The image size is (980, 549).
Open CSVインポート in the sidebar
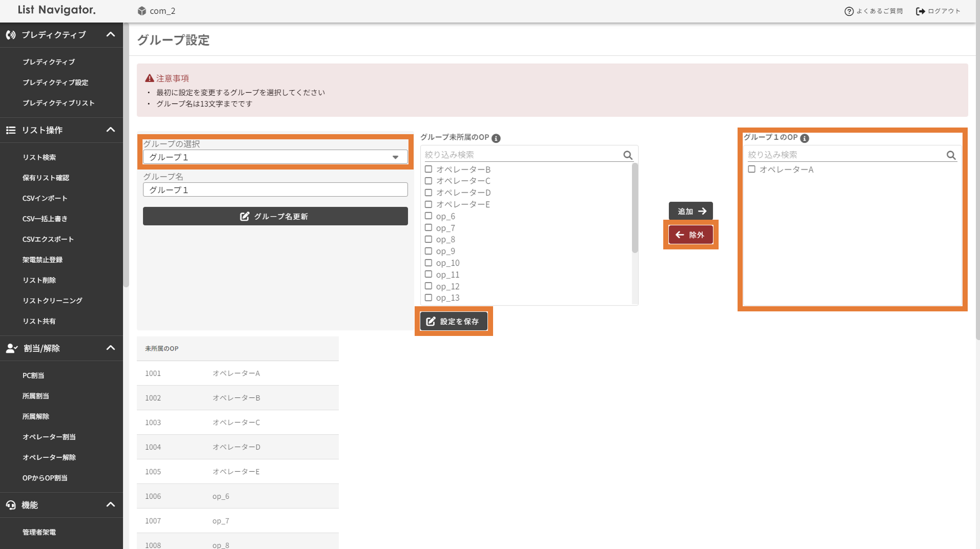tap(45, 198)
